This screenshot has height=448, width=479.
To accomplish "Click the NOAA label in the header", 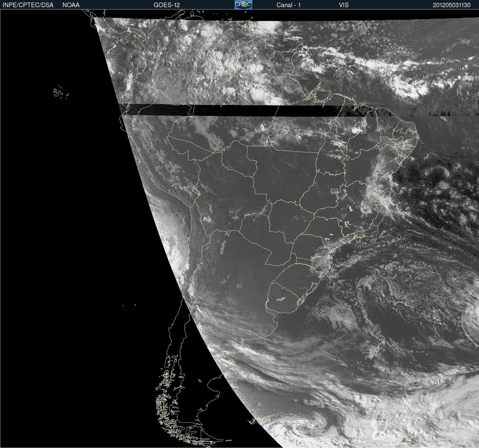I will [x=71, y=5].
